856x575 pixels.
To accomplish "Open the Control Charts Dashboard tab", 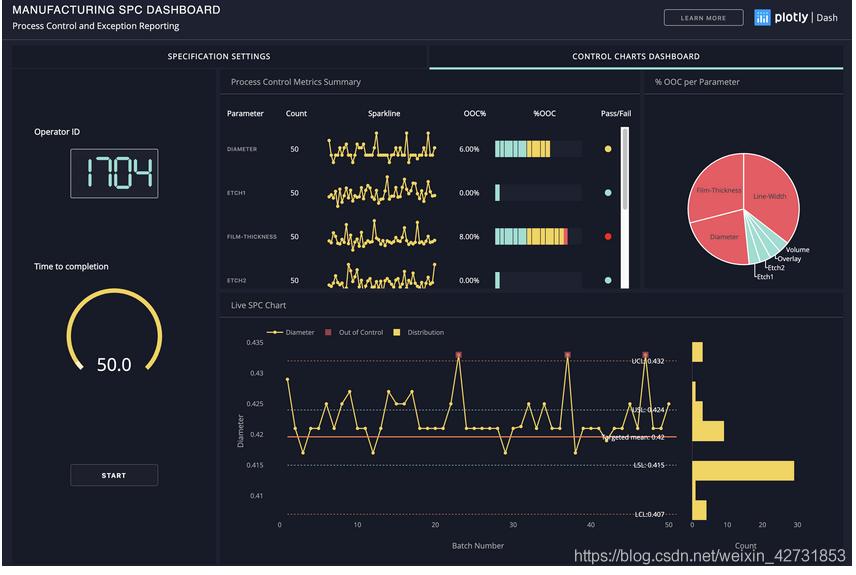I will click(x=635, y=57).
